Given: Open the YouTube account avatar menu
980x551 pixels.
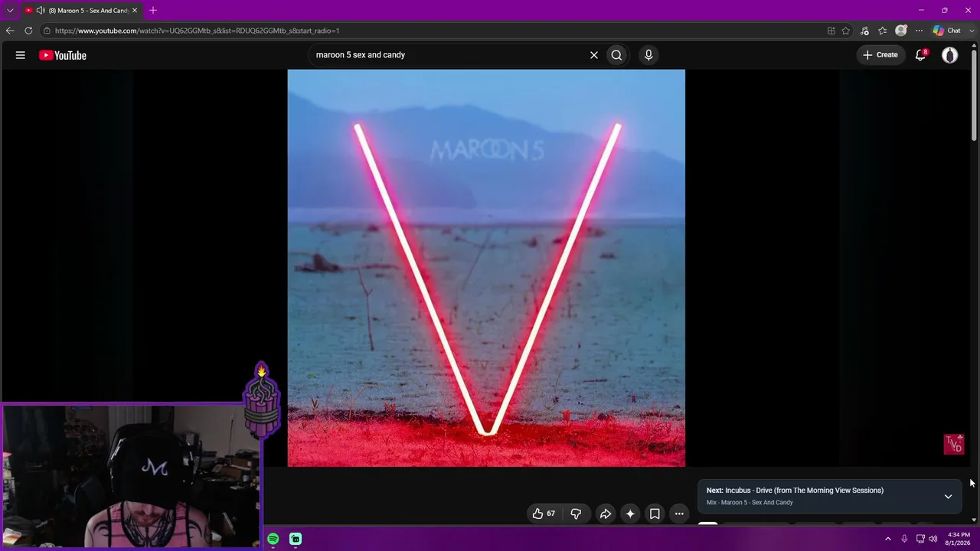Looking at the screenshot, I should pos(949,55).
